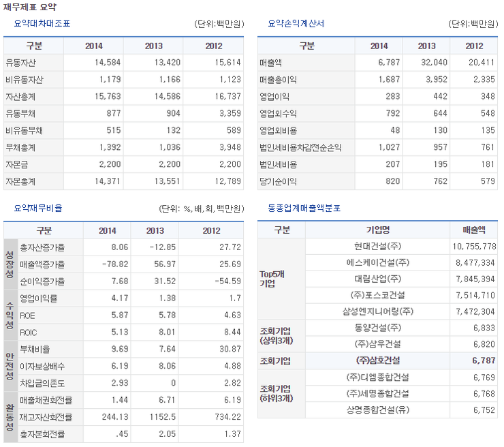Select highlighted company (주)삼호건설

coord(378,361)
